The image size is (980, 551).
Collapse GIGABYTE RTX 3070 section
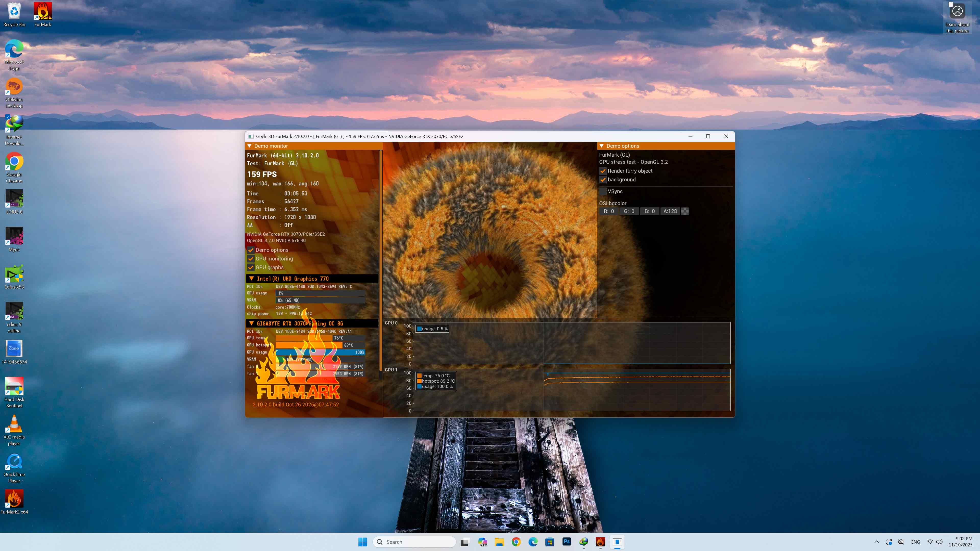coord(251,324)
